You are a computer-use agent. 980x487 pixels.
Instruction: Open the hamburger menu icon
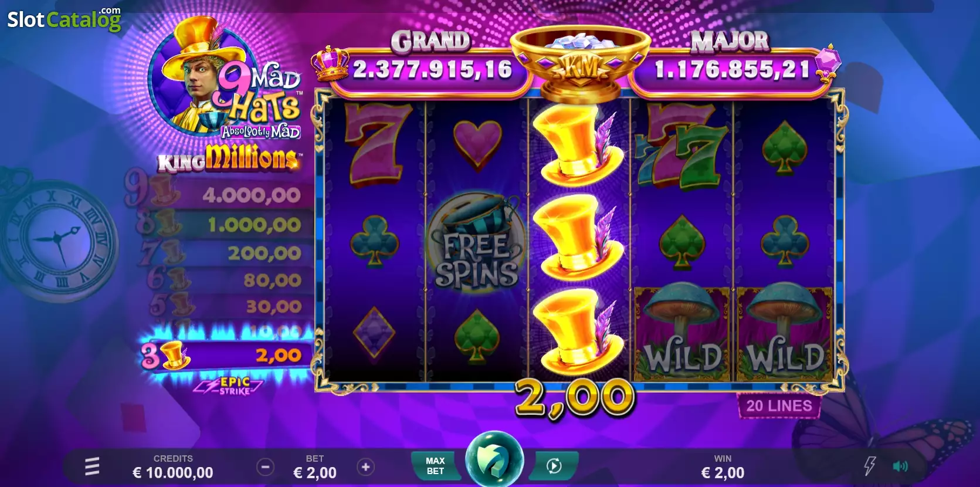tap(92, 467)
